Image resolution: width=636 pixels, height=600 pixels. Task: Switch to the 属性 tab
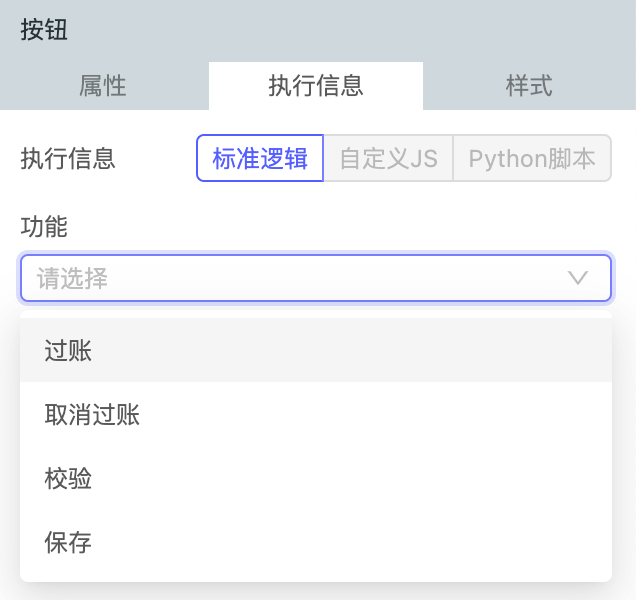pyautogui.click(x=103, y=86)
